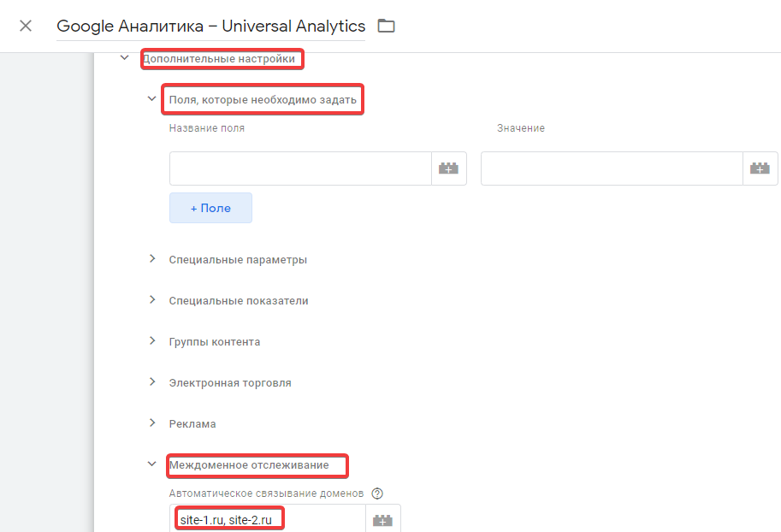781x532 pixels.
Task: Add a new field with + Поле
Action: point(210,208)
